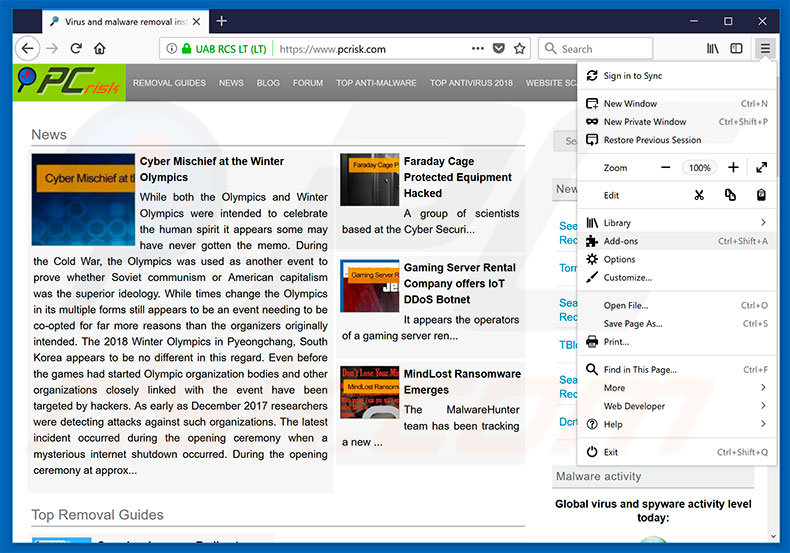Image resolution: width=790 pixels, height=553 pixels.
Task: Show sidebars using the toolbar icon
Action: (737, 48)
